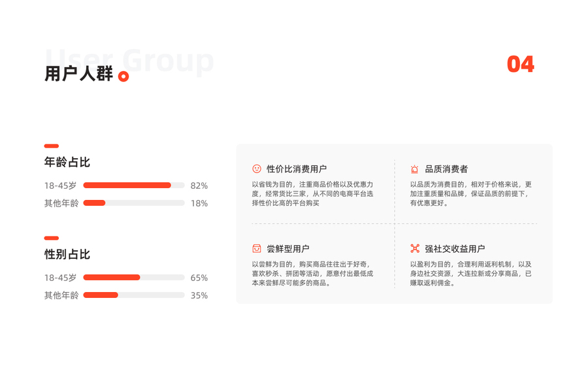Click the 82% value label
588x392 pixels.
[199, 186]
